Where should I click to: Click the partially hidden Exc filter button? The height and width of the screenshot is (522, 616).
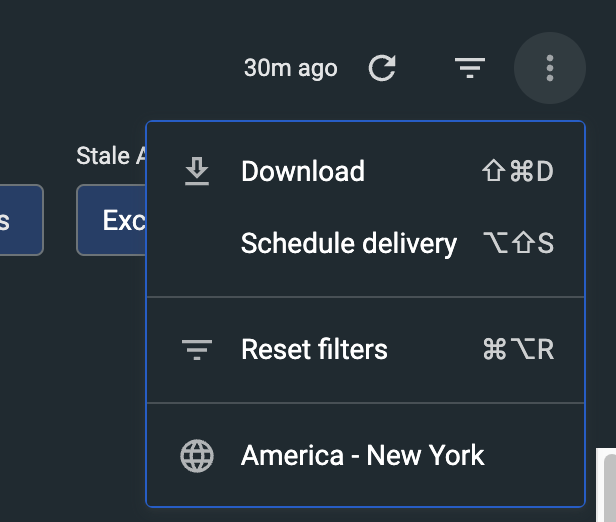coord(112,220)
